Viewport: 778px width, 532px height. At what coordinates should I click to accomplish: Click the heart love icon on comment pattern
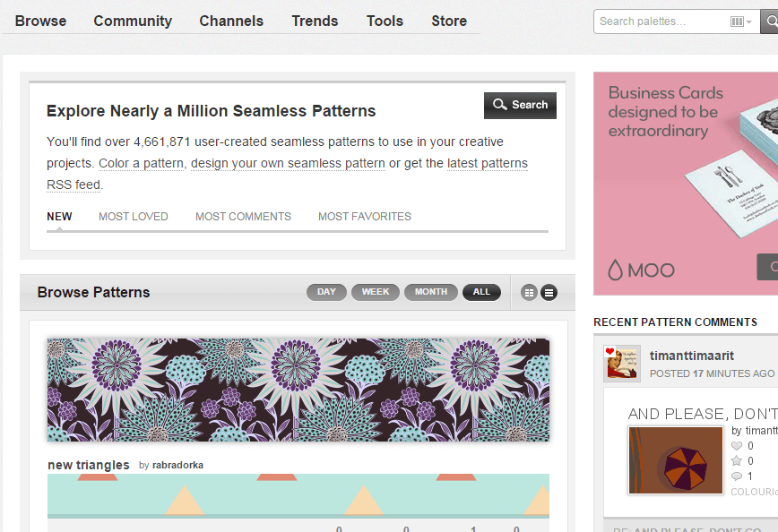(737, 446)
